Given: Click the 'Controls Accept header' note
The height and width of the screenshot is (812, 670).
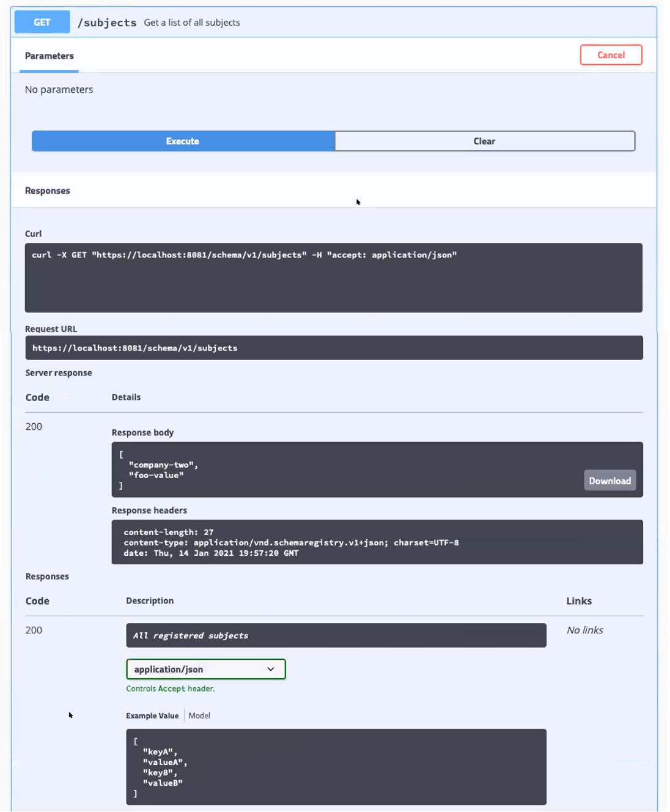Looking at the screenshot, I should 170,688.
